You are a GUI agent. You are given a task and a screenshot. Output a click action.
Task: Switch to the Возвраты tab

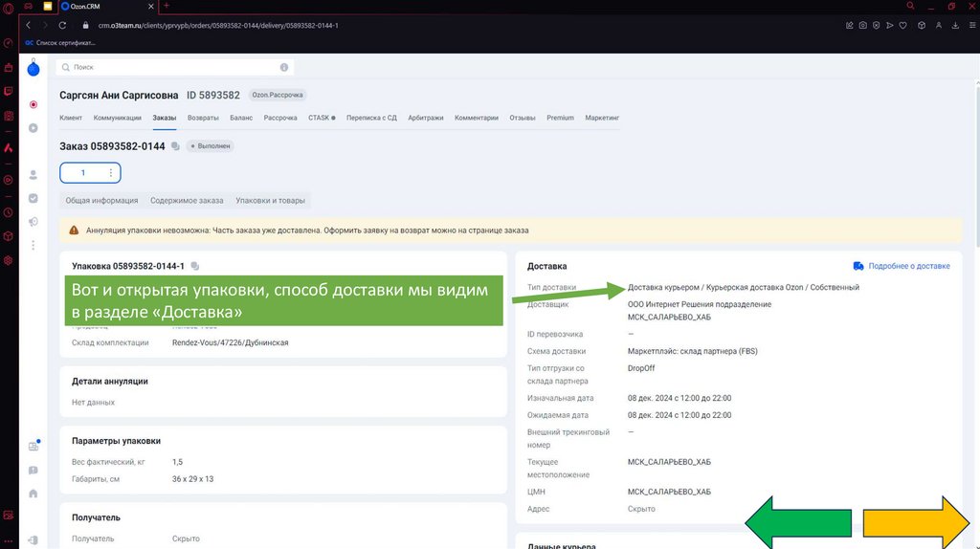203,118
